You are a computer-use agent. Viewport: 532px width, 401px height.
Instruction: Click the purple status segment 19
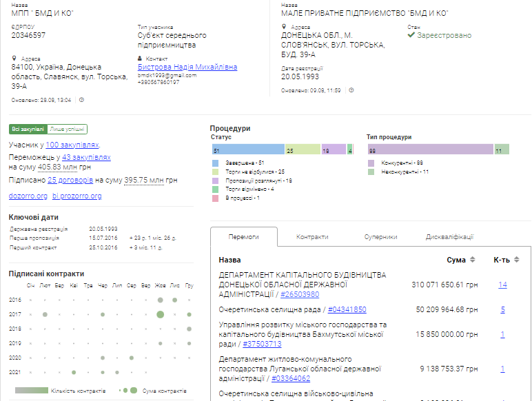tap(334, 150)
